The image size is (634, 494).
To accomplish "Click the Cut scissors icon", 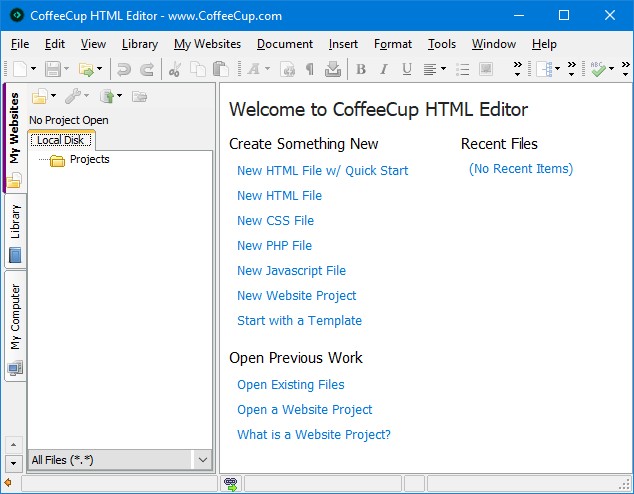I will (175, 69).
